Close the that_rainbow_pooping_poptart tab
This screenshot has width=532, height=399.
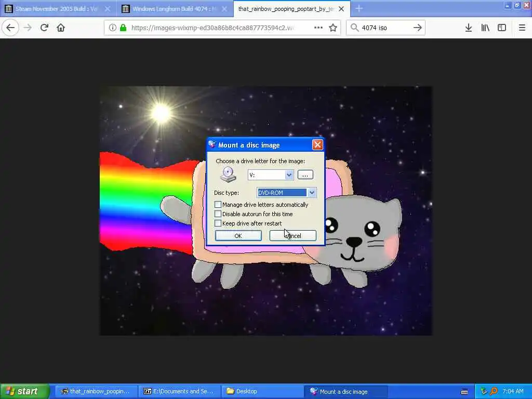click(341, 9)
